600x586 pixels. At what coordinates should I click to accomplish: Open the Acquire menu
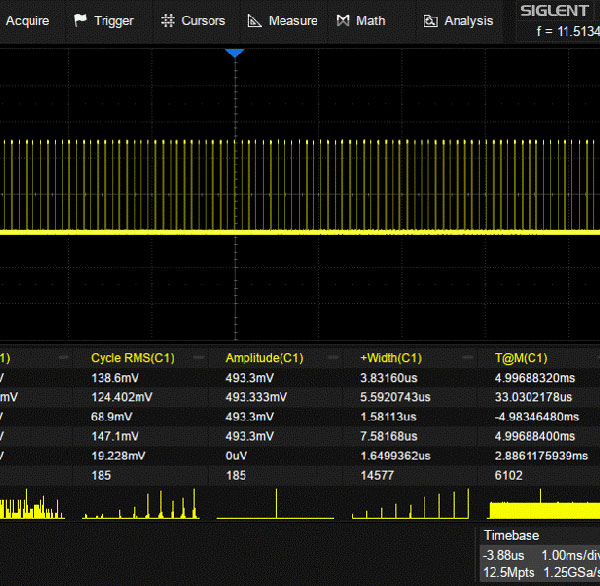pyautogui.click(x=27, y=21)
